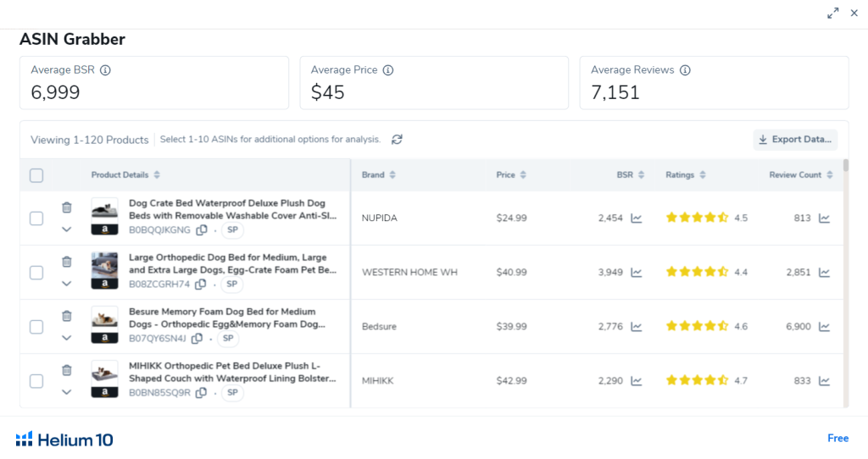Click the Average Price info icon
Image resolution: width=868 pixels, height=459 pixels.
[x=388, y=70]
